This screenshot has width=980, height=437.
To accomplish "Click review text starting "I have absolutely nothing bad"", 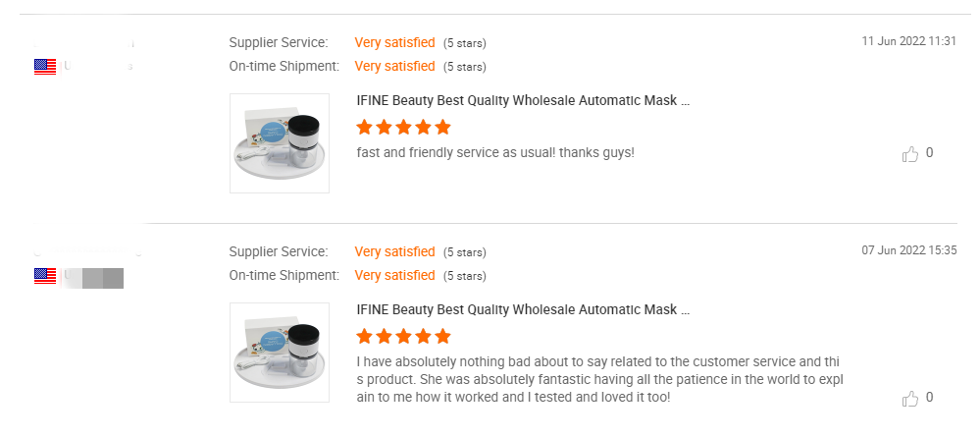I will (600, 380).
